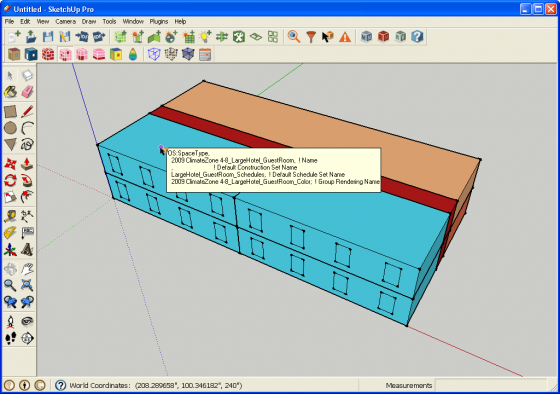Select the Walk footprints tool

[x=10, y=338]
